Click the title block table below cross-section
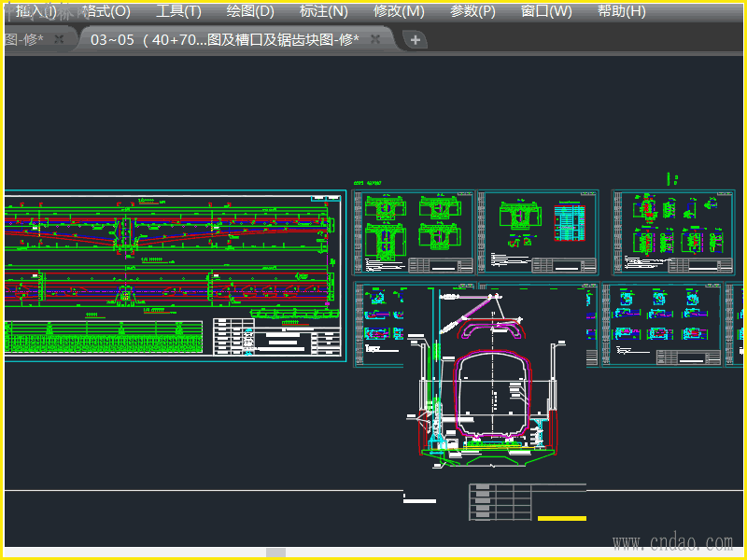This screenshot has width=747, height=560. point(502,502)
